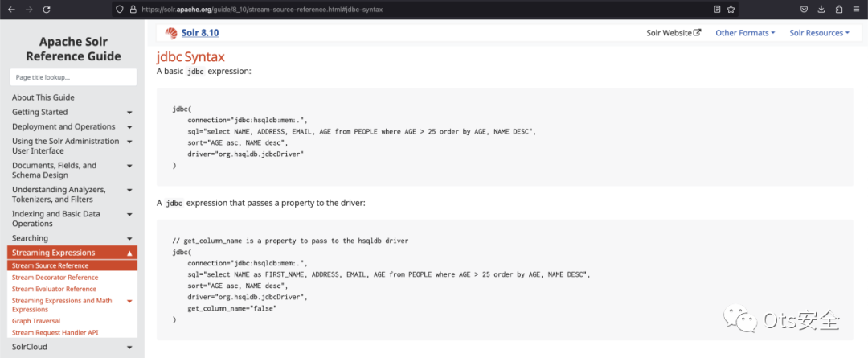Viewport: 868px width, 358px height.
Task: Open the Other Formats dropdown
Action: click(745, 33)
